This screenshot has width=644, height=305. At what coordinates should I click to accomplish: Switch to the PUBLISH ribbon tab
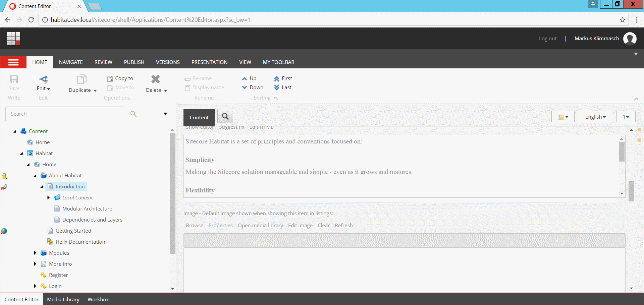[x=134, y=62]
